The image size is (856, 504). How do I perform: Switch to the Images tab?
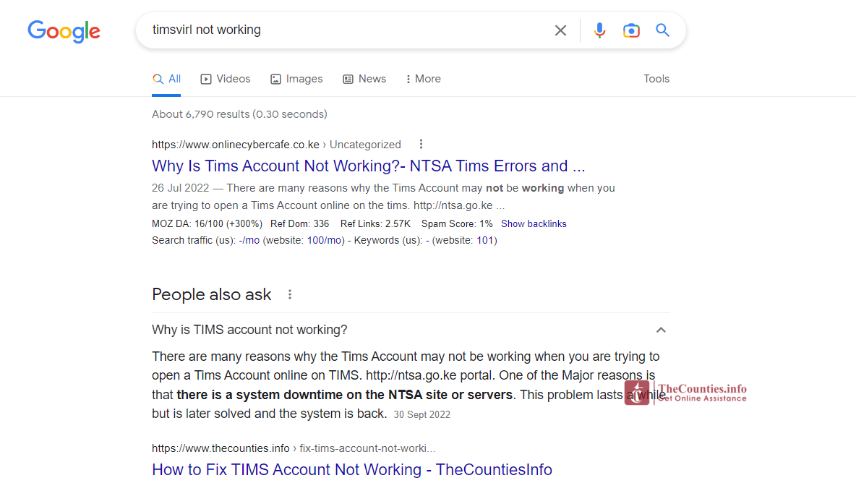pyautogui.click(x=296, y=79)
